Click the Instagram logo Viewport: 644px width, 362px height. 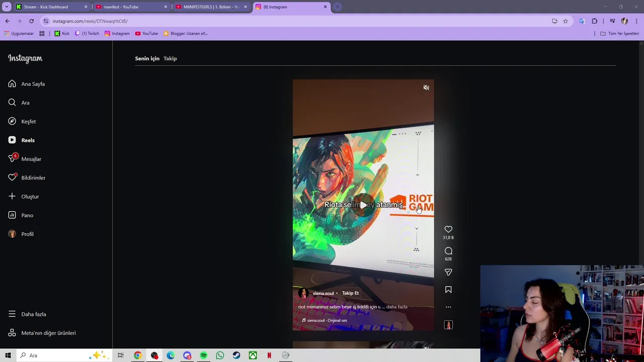point(25,58)
